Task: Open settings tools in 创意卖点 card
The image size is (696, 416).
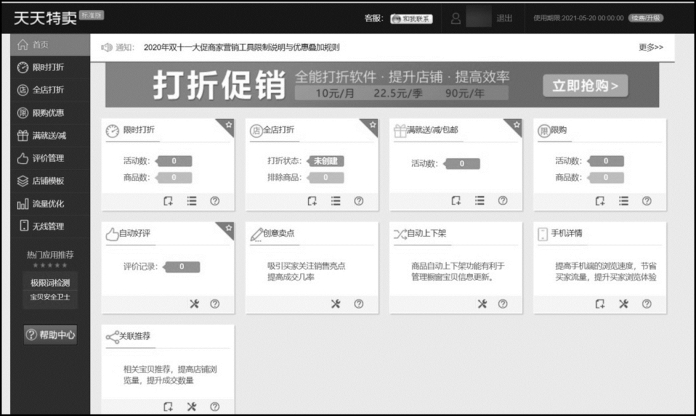Action: (x=336, y=304)
